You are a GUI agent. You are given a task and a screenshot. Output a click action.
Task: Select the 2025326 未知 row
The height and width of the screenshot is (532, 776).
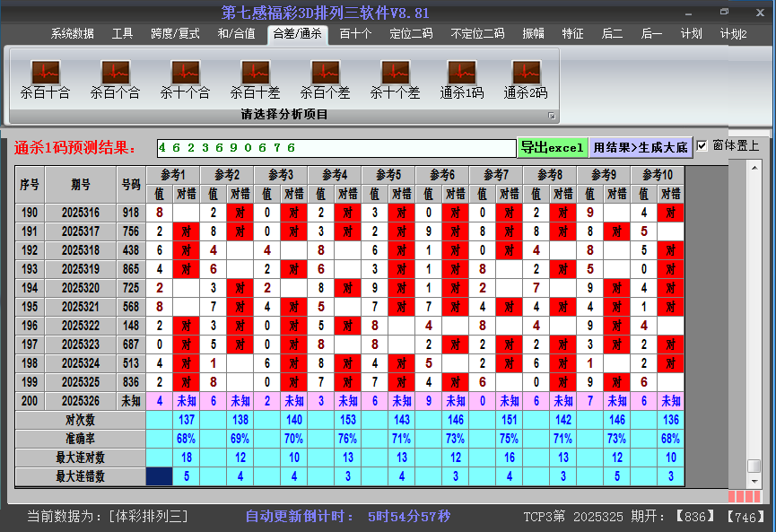click(81, 401)
